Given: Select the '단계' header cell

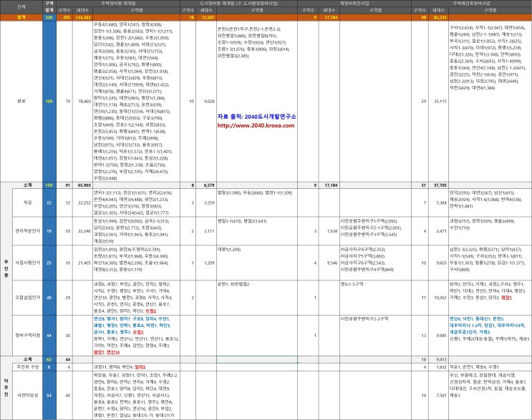Looking at the screenshot, I should [21, 6].
